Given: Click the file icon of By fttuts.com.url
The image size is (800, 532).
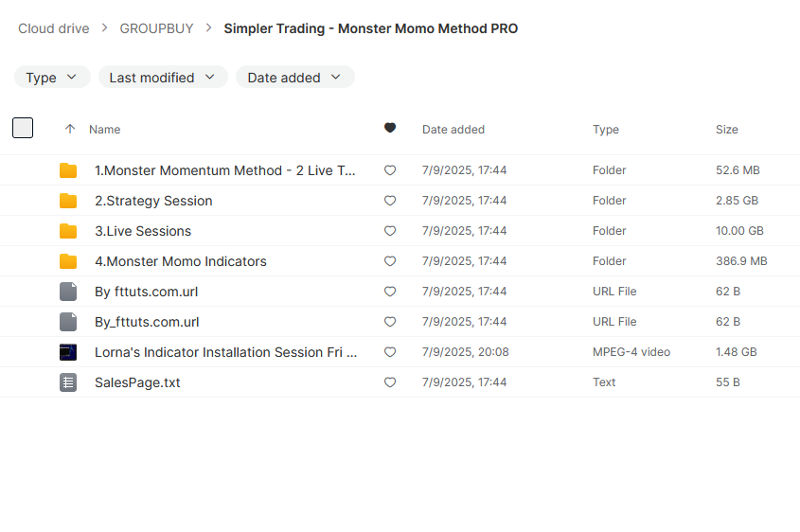Looking at the screenshot, I should [68, 292].
